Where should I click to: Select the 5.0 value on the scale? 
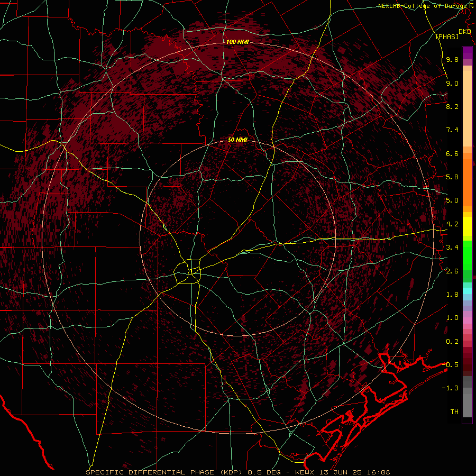click(452, 200)
